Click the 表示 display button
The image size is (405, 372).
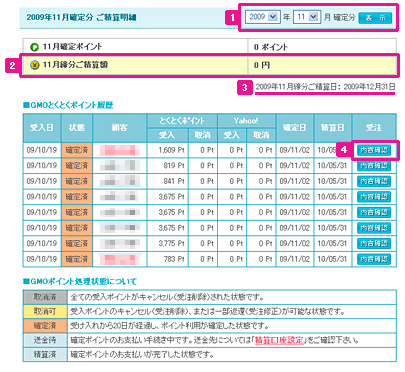pos(375,18)
